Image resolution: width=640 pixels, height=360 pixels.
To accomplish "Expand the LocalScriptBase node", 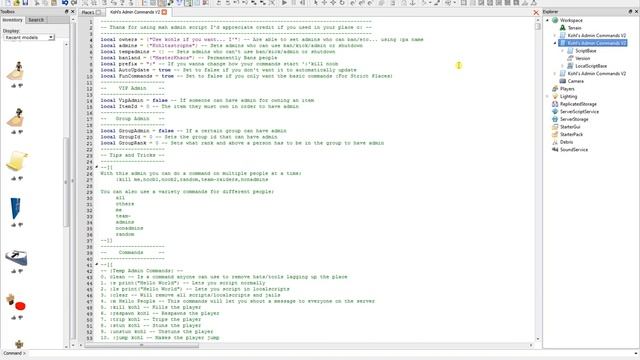I will click(x=562, y=66).
